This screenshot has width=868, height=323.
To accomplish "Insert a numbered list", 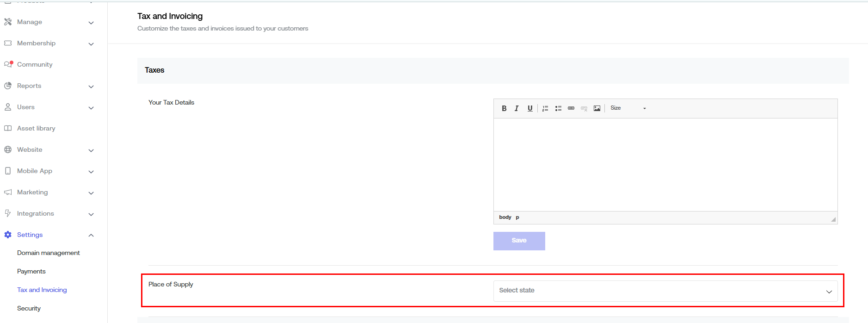I will point(545,108).
